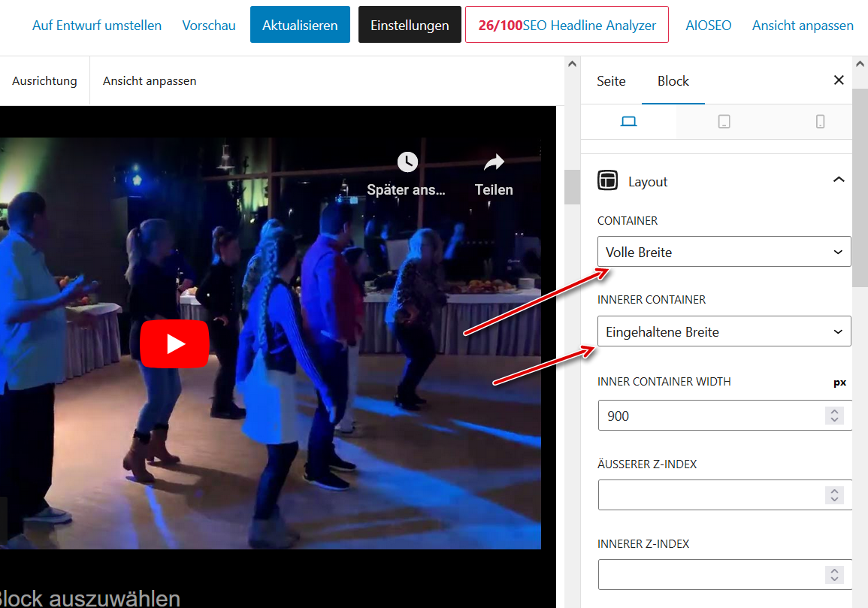Click the Aktualisieren button

tap(300, 25)
